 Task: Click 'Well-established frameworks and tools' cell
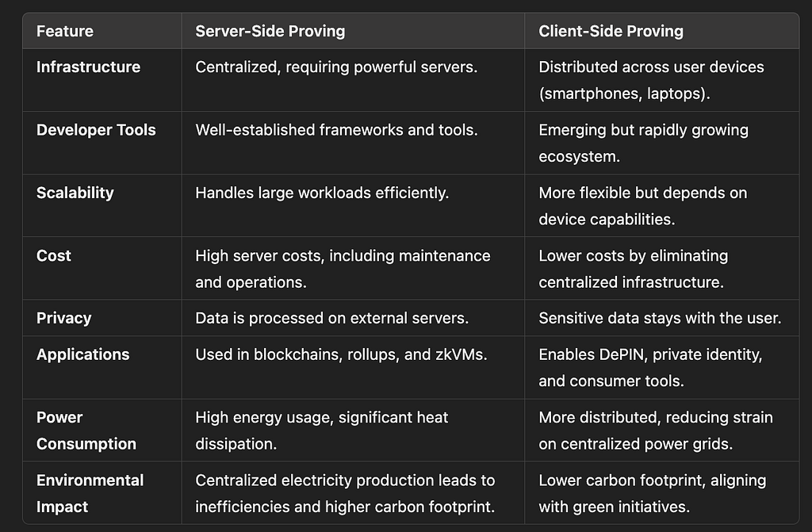(x=336, y=130)
